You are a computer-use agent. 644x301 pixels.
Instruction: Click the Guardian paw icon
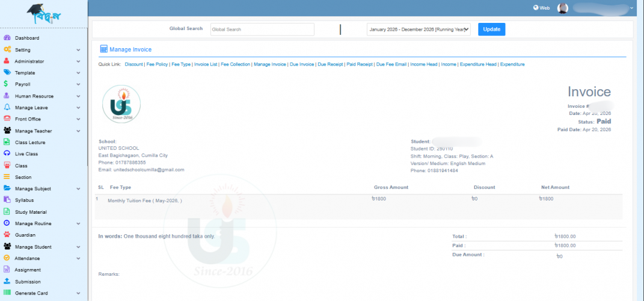click(7, 235)
